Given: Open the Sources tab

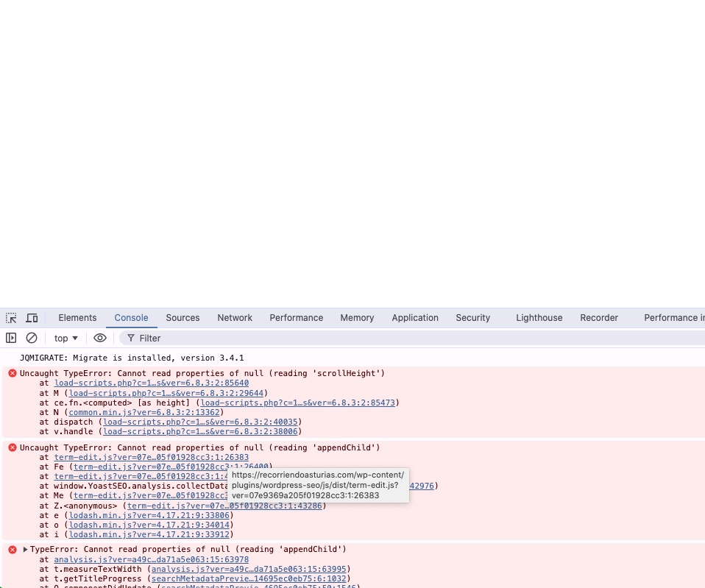Looking at the screenshot, I should (x=183, y=318).
